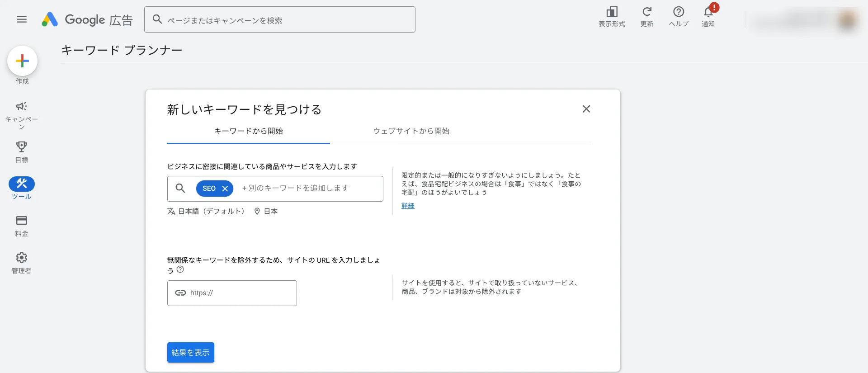The height and width of the screenshot is (373, 868).
Task: Click the link icon in URL field
Action: click(180, 293)
